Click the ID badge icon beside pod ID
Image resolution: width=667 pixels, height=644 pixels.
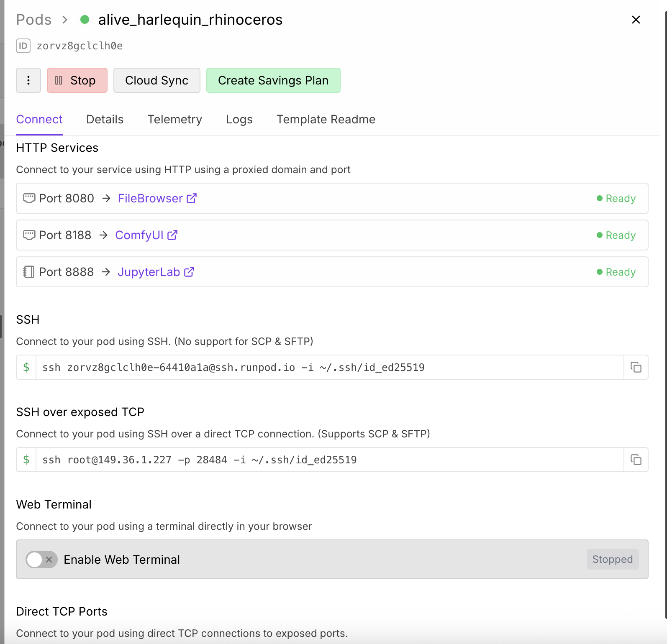point(23,46)
